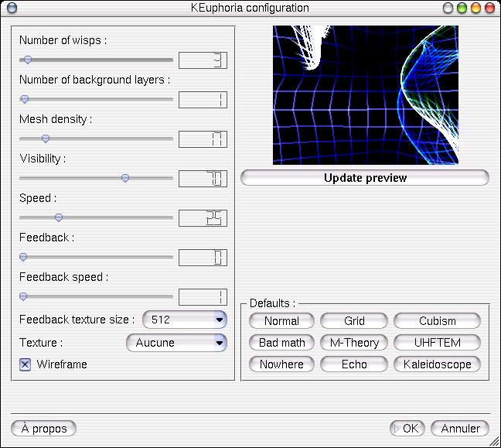Click the OK button

(x=407, y=429)
